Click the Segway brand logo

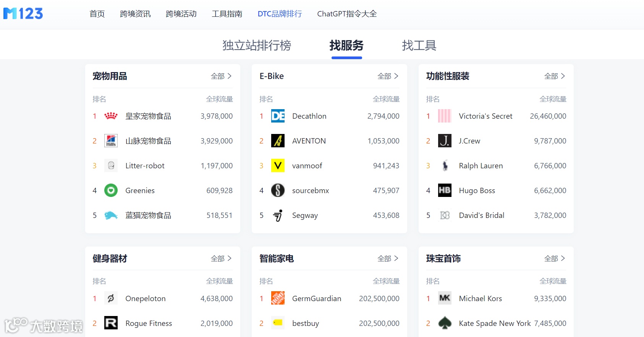coord(278,215)
